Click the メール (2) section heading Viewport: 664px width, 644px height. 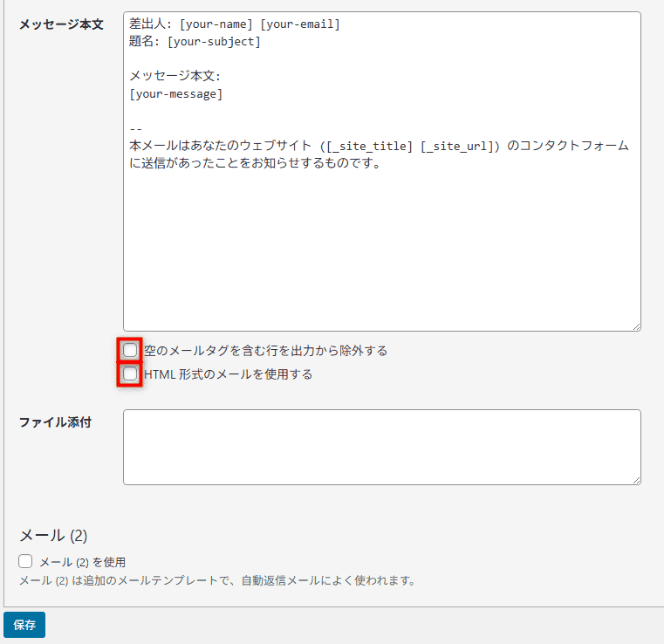pyautogui.click(x=53, y=535)
